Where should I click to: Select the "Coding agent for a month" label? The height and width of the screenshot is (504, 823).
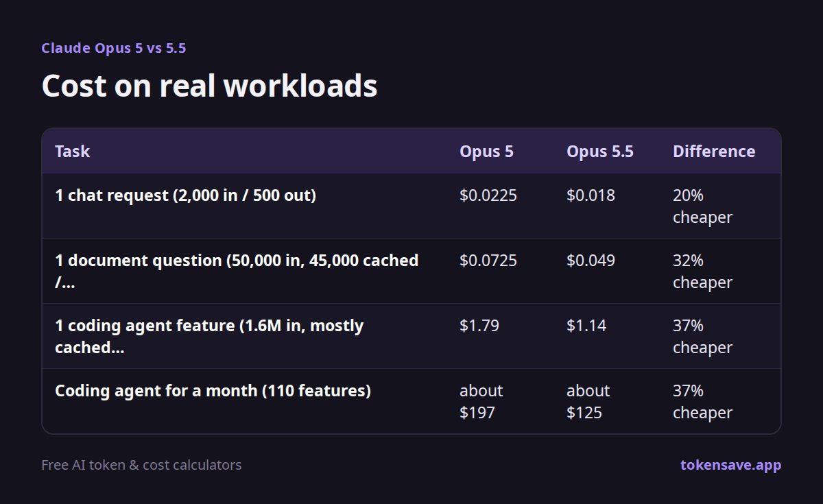click(213, 391)
